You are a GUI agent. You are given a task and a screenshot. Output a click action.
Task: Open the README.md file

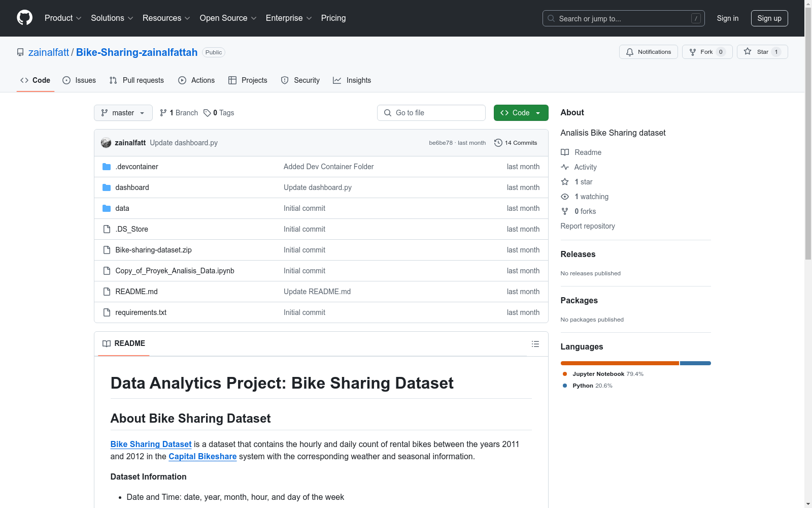point(137,292)
